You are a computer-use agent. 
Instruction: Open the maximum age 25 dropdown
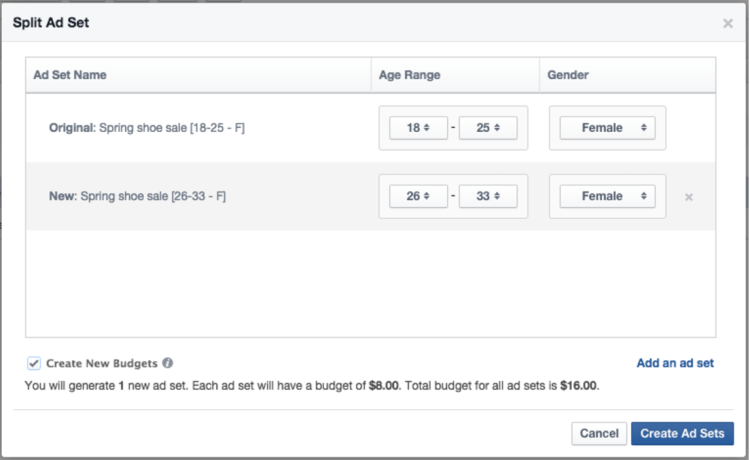[x=488, y=128]
